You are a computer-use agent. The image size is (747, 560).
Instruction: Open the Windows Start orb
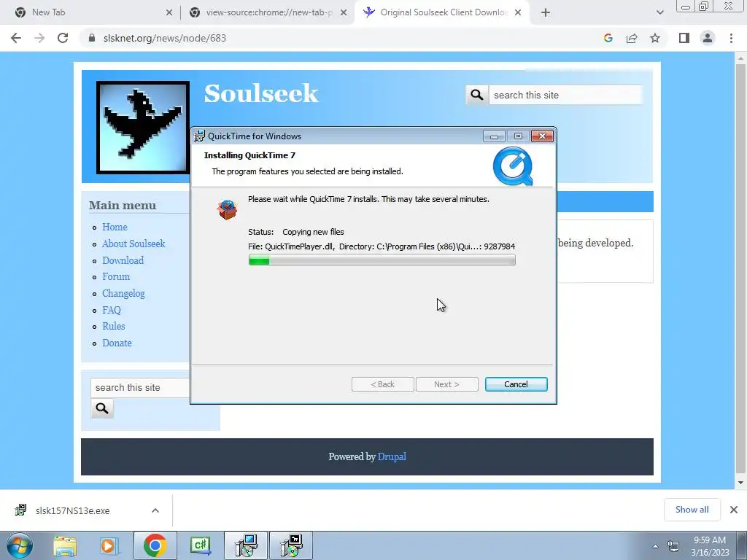tap(20, 545)
